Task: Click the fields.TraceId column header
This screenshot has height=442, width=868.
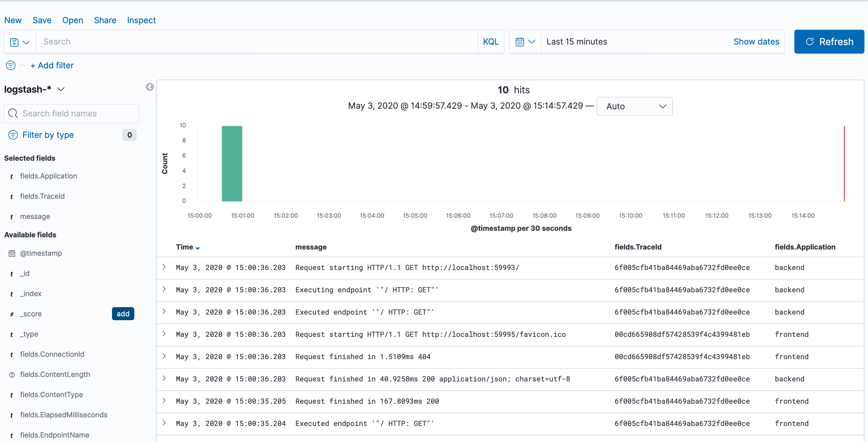Action: click(638, 247)
